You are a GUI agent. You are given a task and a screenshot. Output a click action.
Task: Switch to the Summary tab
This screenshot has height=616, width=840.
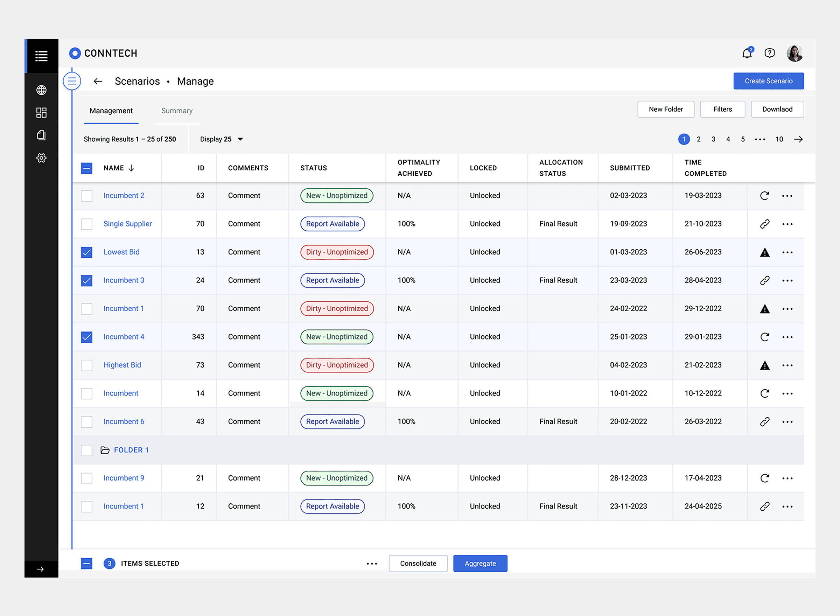[177, 111]
